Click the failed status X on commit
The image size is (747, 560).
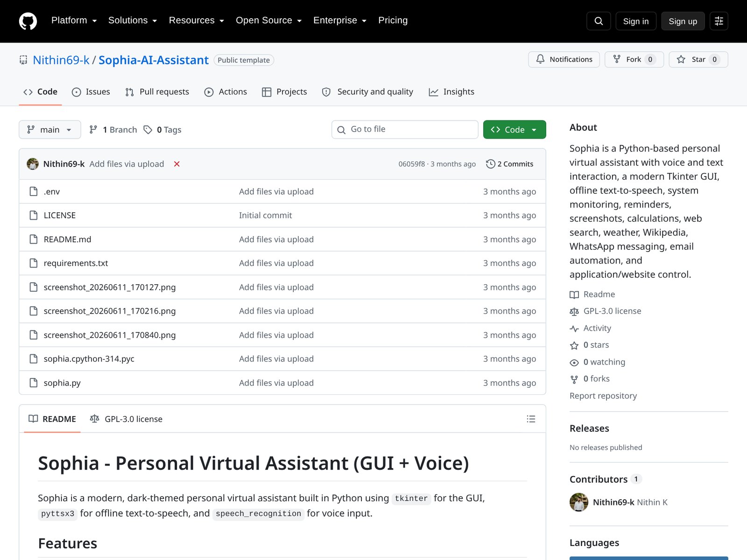177,164
